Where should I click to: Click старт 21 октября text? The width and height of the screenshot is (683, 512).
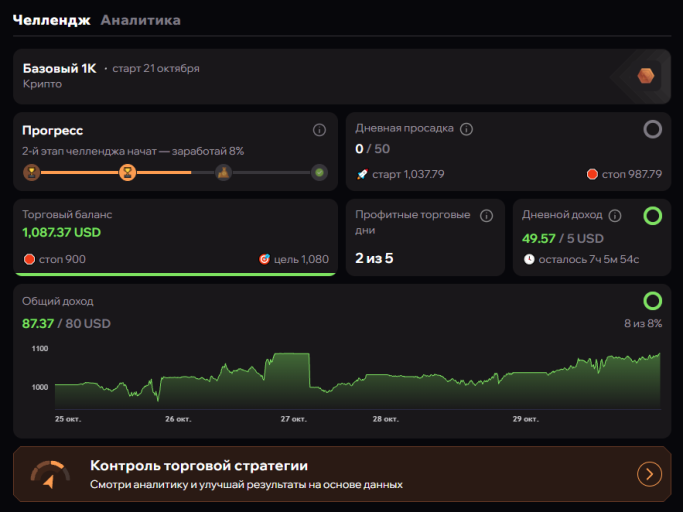[x=156, y=68]
